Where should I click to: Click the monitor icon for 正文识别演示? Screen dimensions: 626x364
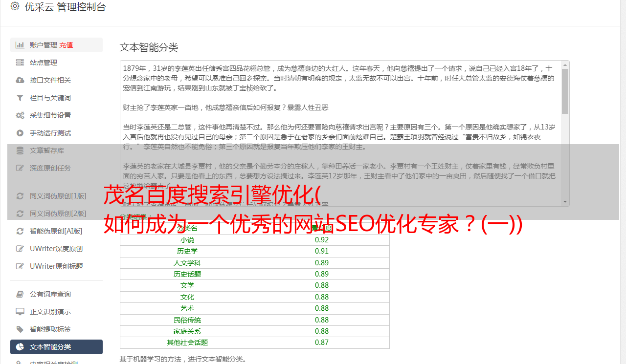tap(20, 312)
